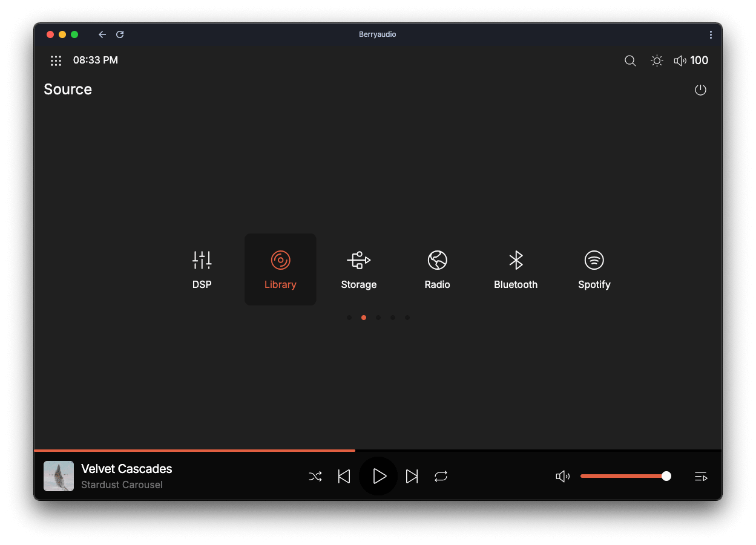Image resolution: width=756 pixels, height=545 pixels.
Task: Toggle the brightness theme icon
Action: (x=657, y=60)
